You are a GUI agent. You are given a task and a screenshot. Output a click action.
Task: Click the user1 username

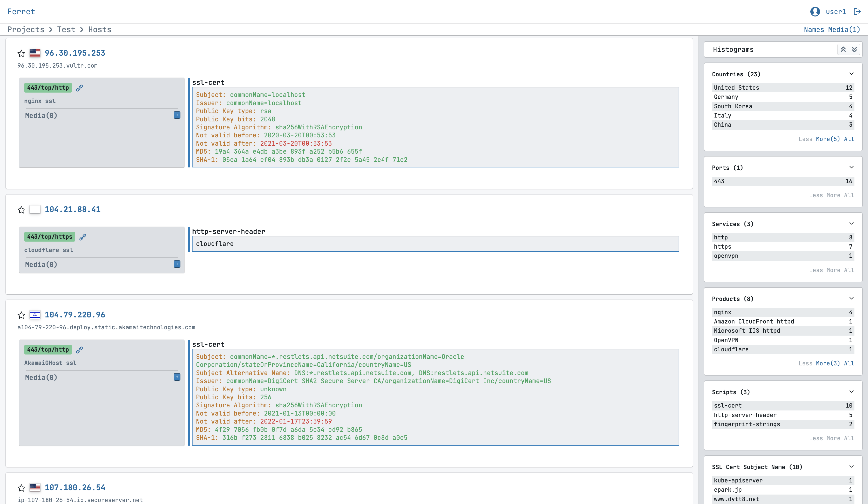836,12
